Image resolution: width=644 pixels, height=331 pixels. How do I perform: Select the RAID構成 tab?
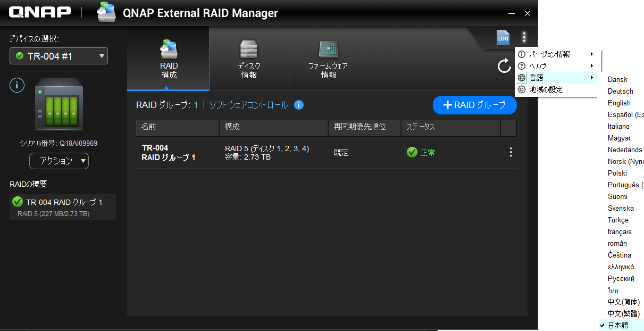point(169,59)
